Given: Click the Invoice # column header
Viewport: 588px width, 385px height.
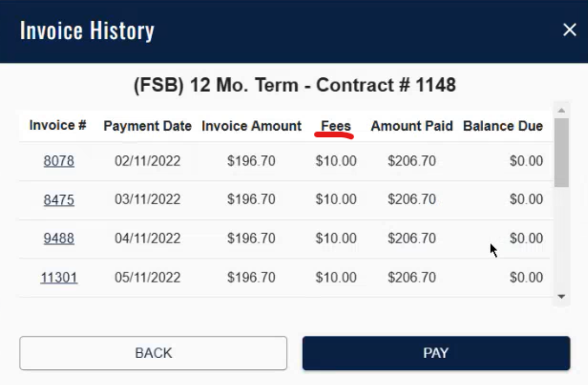Looking at the screenshot, I should coord(58,126).
